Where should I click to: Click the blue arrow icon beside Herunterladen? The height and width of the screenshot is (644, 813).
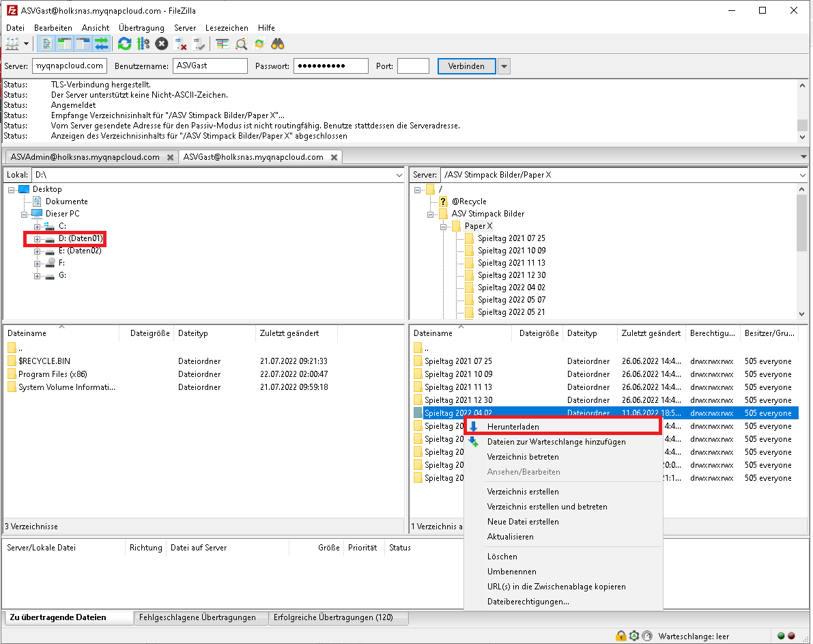tap(473, 427)
